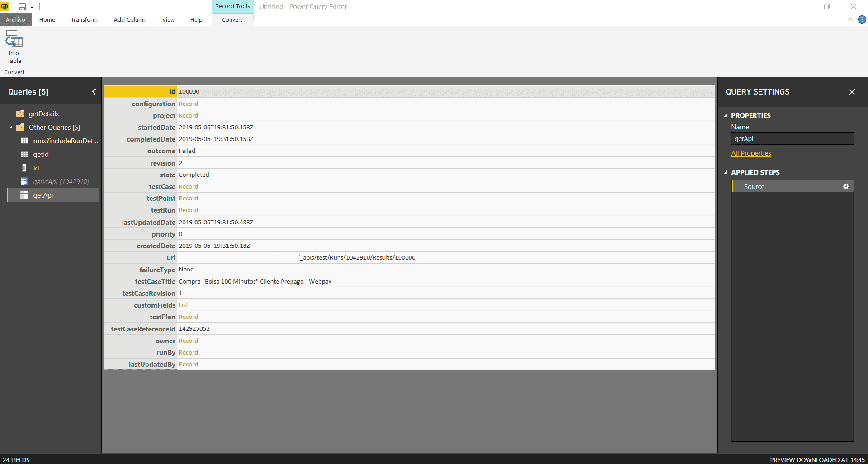Select the getApi query table icon
The image size is (868, 464).
point(24,195)
